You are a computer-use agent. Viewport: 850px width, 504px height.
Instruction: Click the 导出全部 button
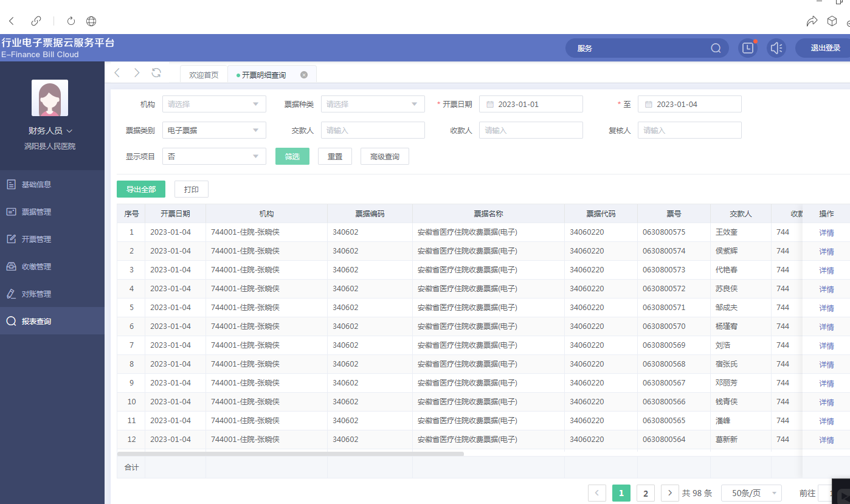[x=141, y=189]
